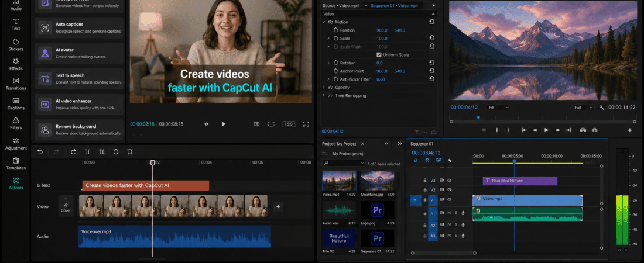The width and height of the screenshot is (644, 263).
Task: Choose the AI avatar tool
Action: [79, 53]
